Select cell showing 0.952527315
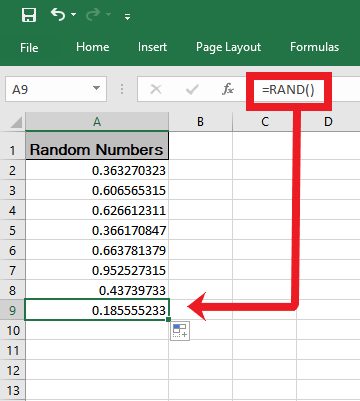The height and width of the screenshot is (401, 360). pos(97,270)
